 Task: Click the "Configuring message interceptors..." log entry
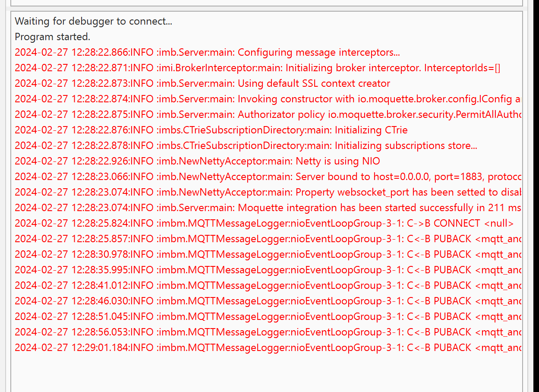click(207, 52)
